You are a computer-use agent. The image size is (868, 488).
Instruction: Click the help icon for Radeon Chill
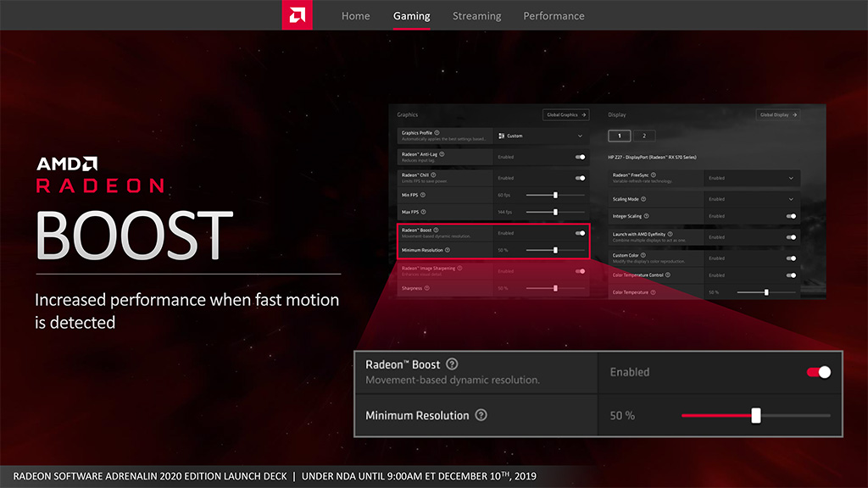click(x=433, y=175)
